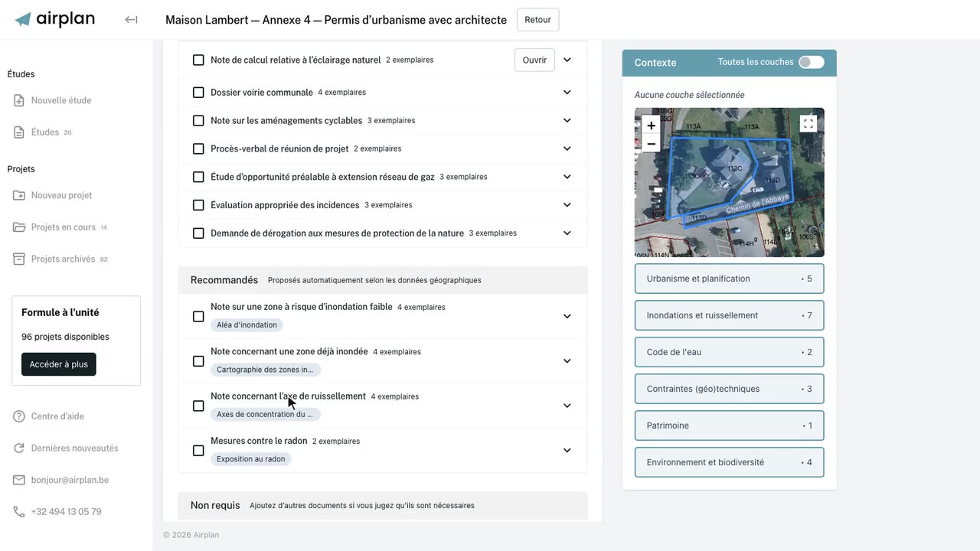Open the map in fullscreen
The height and width of the screenshot is (551, 980).
click(808, 124)
